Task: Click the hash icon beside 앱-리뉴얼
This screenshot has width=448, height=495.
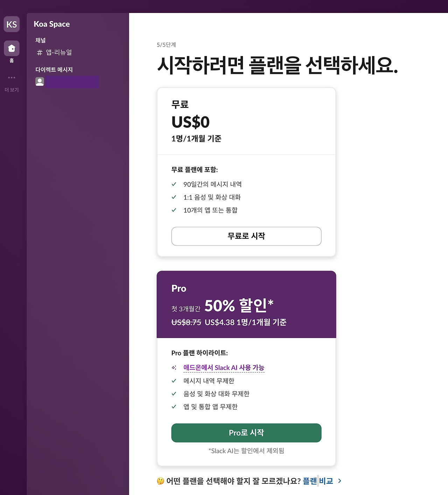Action: [40, 52]
